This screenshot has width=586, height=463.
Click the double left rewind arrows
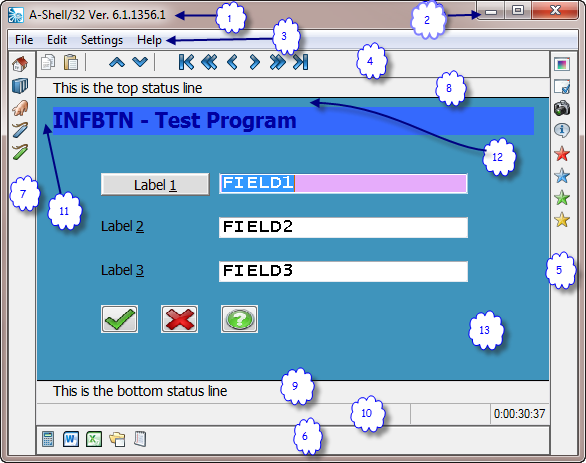pos(209,62)
